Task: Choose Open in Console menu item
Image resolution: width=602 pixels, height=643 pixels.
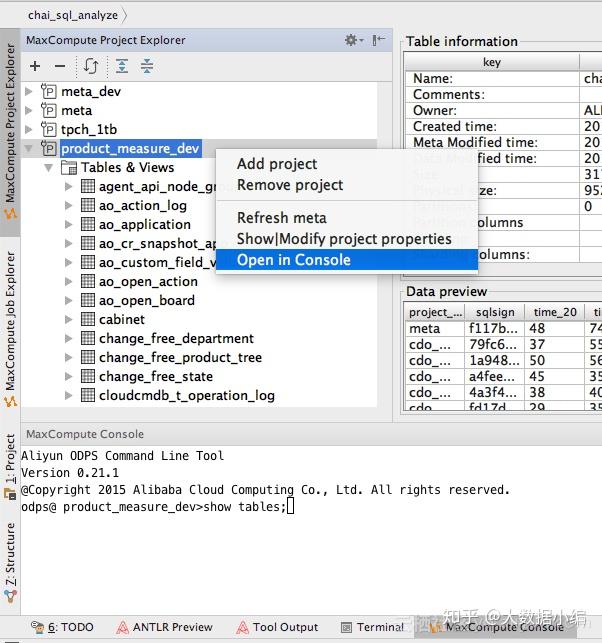Action: click(x=347, y=260)
